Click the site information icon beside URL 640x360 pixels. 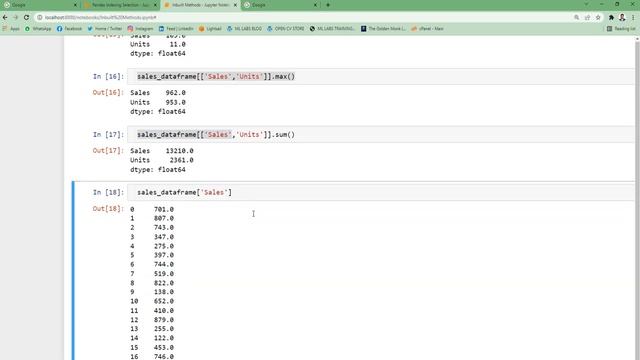pos(40,18)
